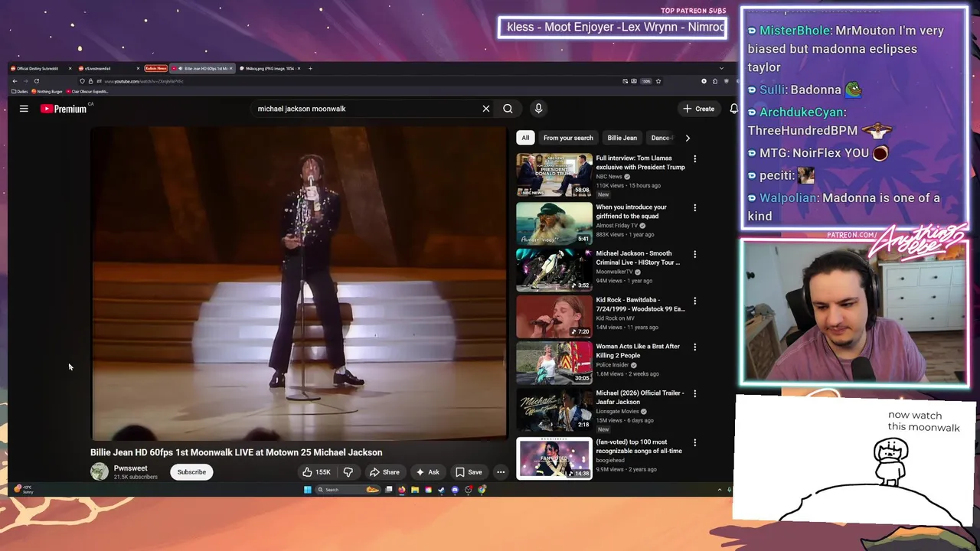Reset the 150% zoom level indicator
The image size is (980, 551).
pyautogui.click(x=646, y=81)
